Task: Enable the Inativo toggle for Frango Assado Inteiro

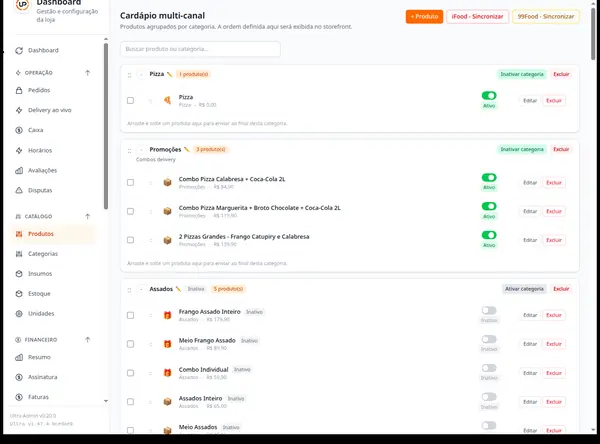Action: point(489,310)
